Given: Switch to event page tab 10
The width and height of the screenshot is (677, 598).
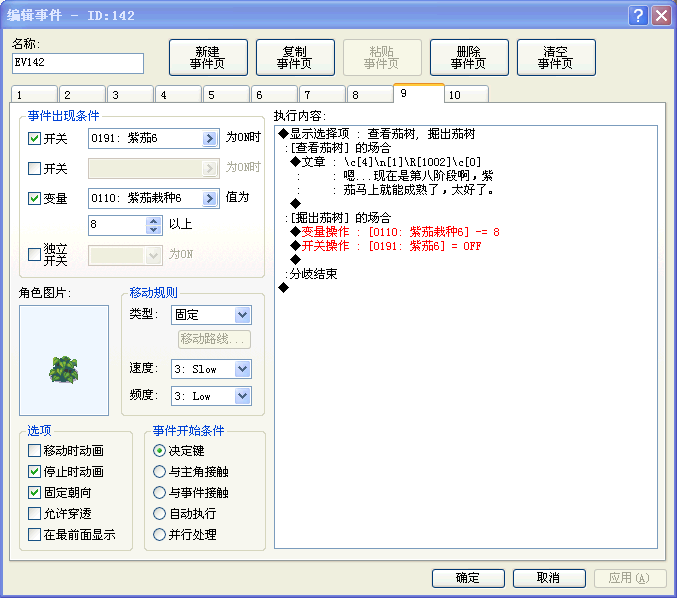Looking at the screenshot, I should click(466, 95).
